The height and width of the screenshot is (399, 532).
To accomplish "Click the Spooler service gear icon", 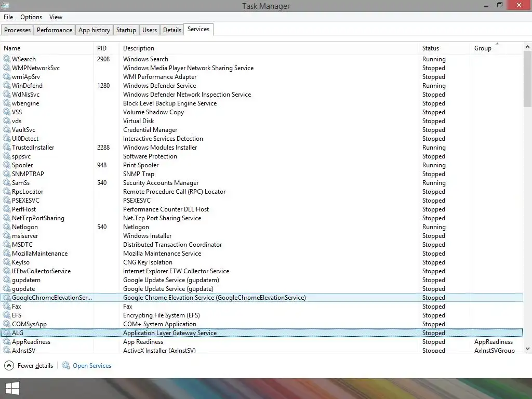I will (6, 165).
